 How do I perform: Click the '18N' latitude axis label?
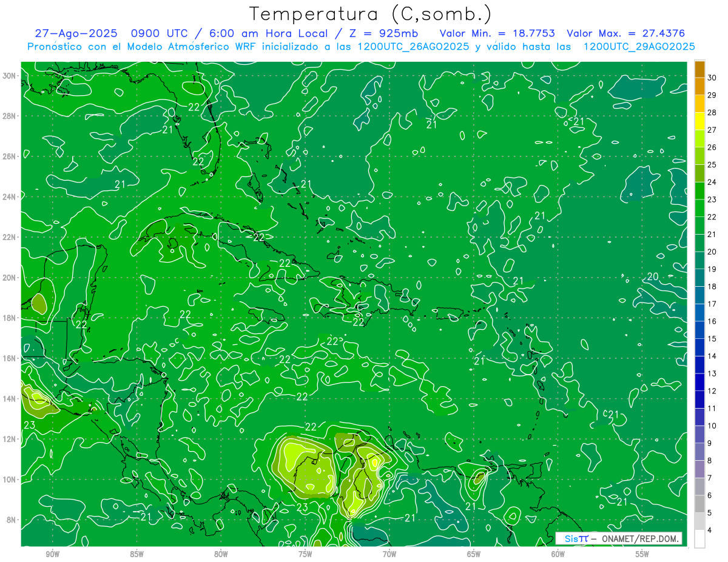(x=10, y=318)
